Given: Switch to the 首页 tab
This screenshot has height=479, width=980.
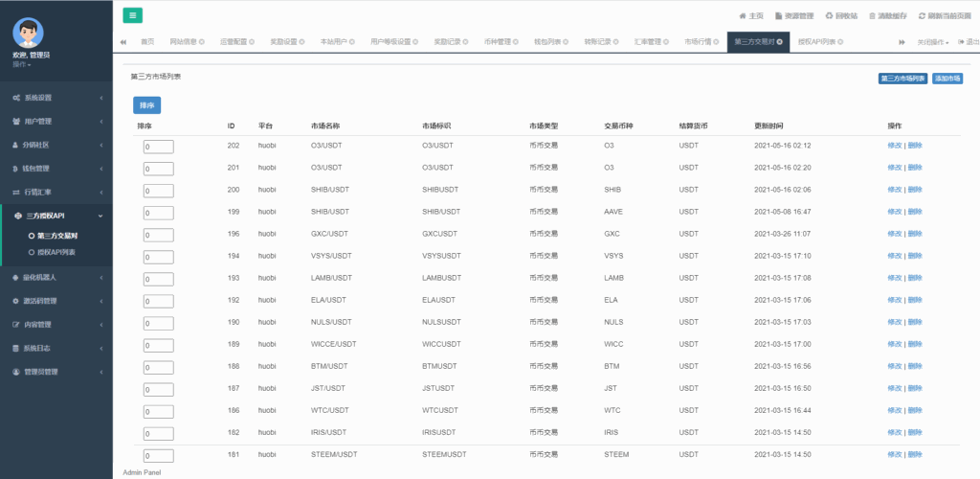Looking at the screenshot, I should [x=147, y=42].
